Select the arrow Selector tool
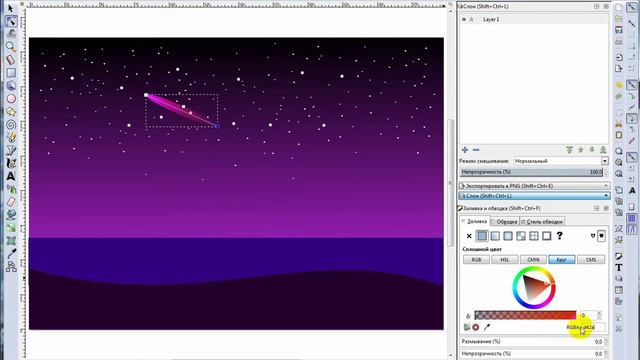Image resolution: width=640 pixels, height=360 pixels. click(11, 8)
